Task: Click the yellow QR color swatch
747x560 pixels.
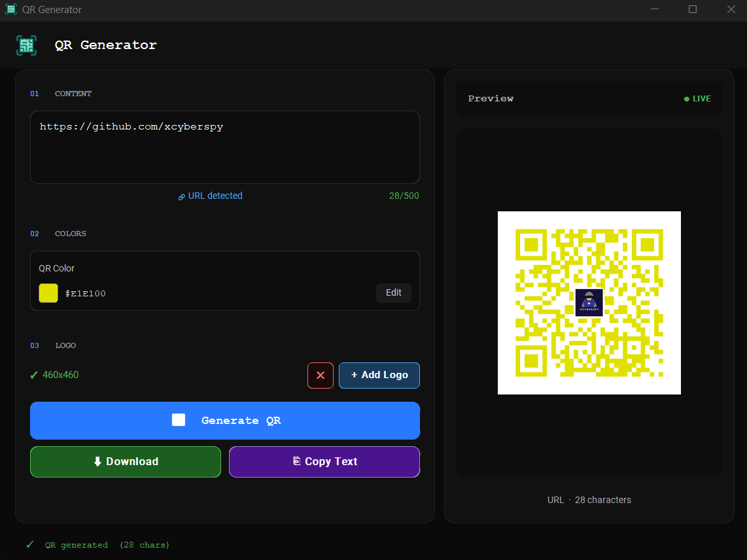Action: click(x=48, y=293)
